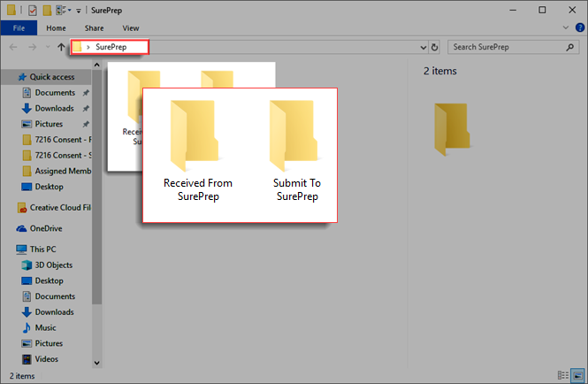This screenshot has width=588, height=384.
Task: Select OneDrive in navigation pane
Action: [40, 228]
